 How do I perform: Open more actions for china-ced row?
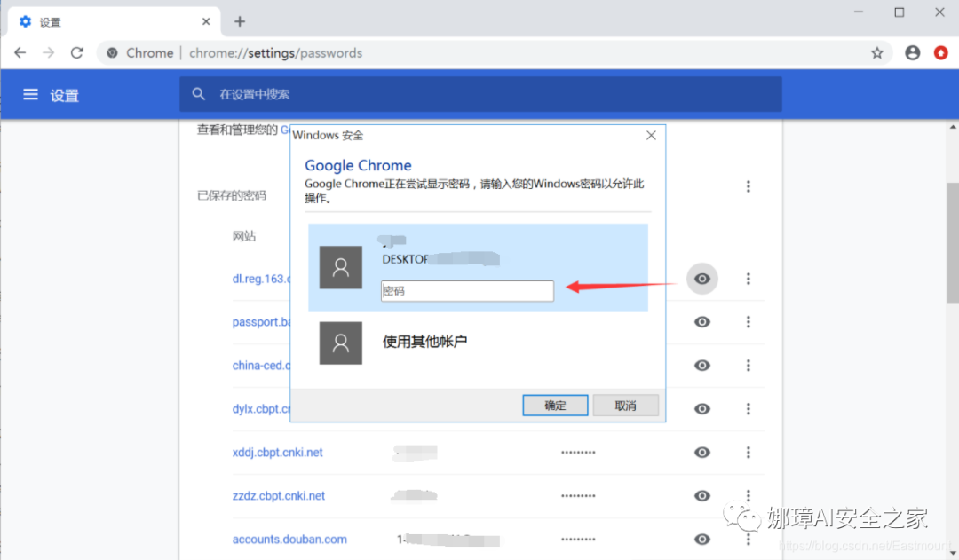click(x=748, y=366)
